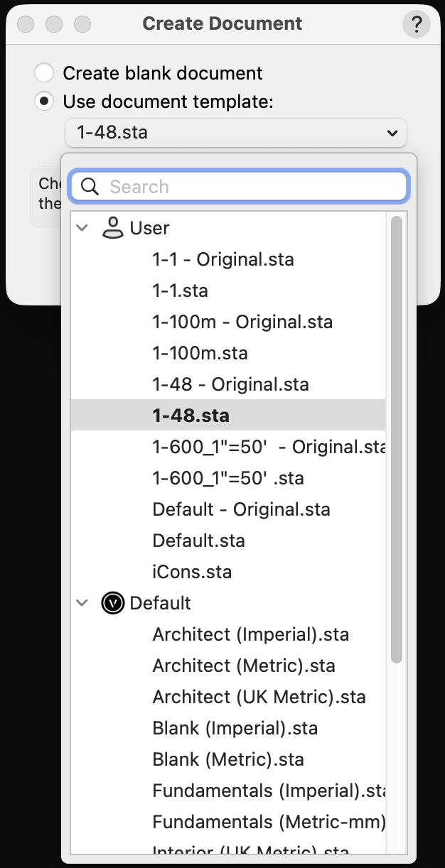Click the template list vertical scrollbar
This screenshot has height=868, width=445.
point(397,440)
